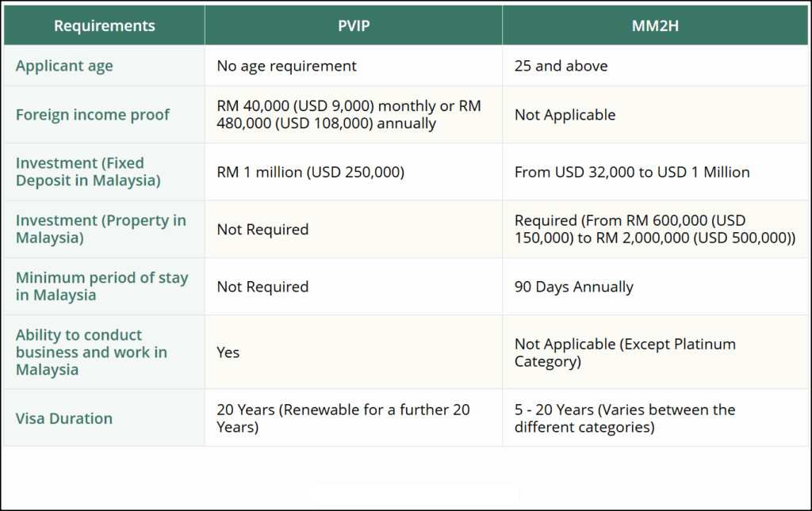Click the Requirements column header

[x=104, y=25]
